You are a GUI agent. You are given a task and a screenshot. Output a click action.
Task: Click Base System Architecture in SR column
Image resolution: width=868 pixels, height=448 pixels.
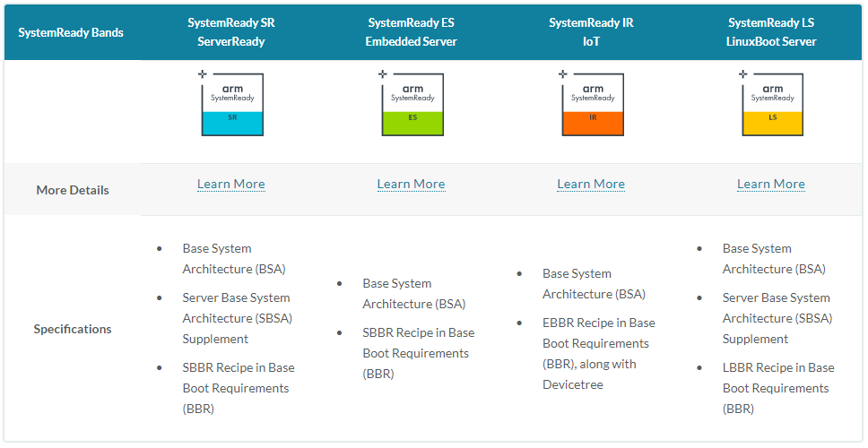tap(234, 259)
